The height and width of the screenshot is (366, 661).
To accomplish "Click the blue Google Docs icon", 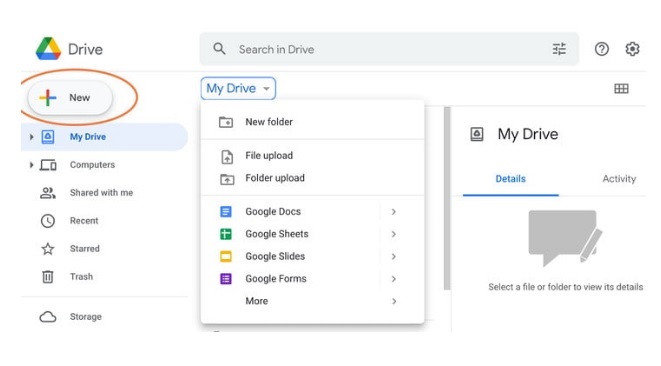I will 226,211.
